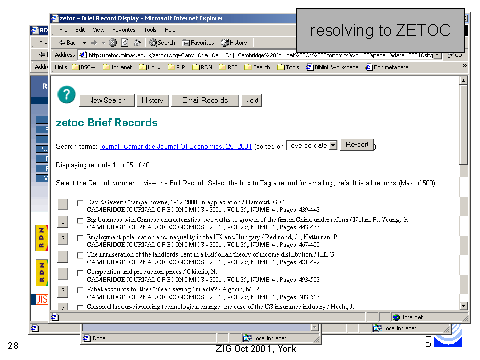The image size is (480, 360).
Task: Open the sorted on dropdown list
Action: pos(312,145)
